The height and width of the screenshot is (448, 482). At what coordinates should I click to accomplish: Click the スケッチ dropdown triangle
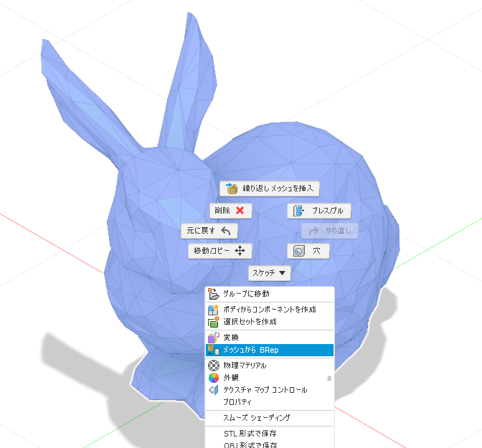click(282, 273)
